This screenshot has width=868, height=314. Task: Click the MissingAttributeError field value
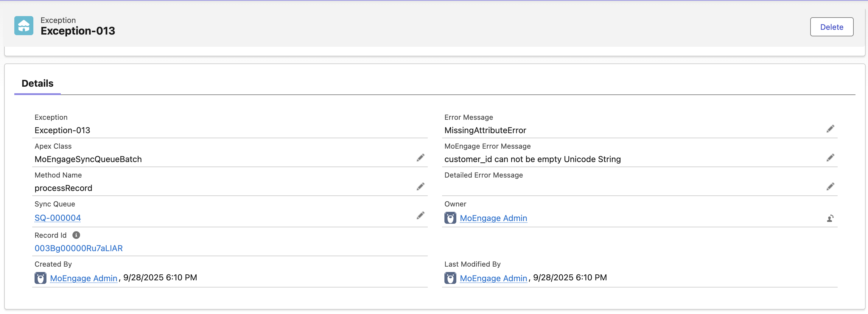point(485,130)
